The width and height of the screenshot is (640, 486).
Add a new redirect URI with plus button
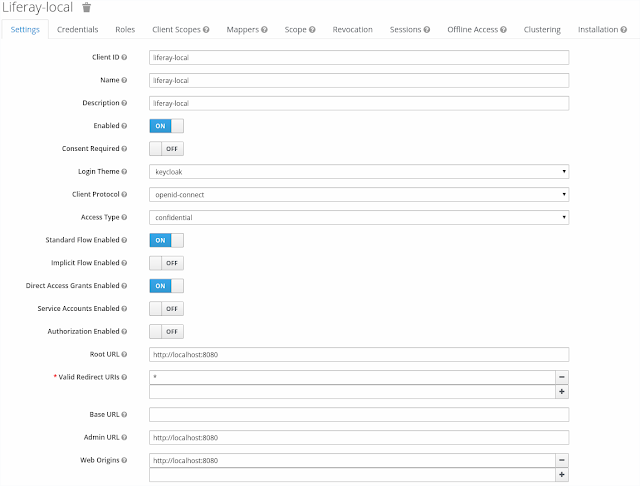(x=562, y=392)
